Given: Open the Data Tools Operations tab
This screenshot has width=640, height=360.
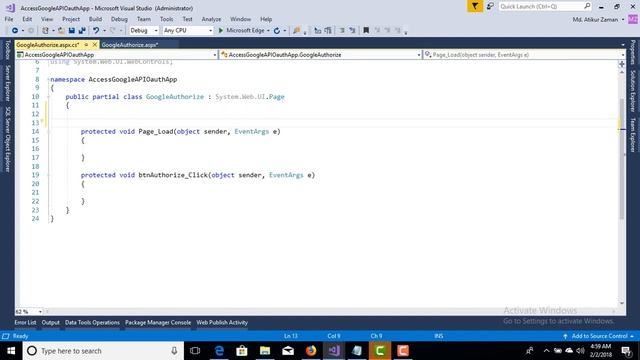Looking at the screenshot, I should [92, 322].
